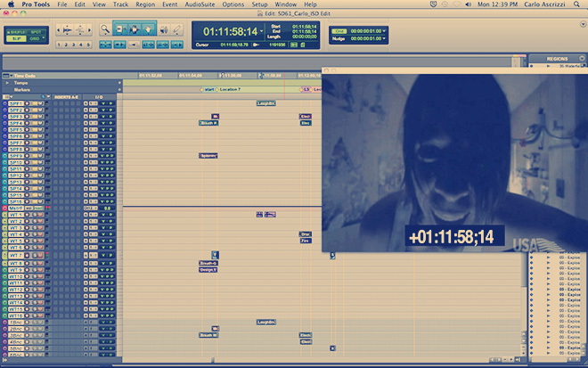
Task: Enable Shuffle edit mode
Action: tap(16, 32)
